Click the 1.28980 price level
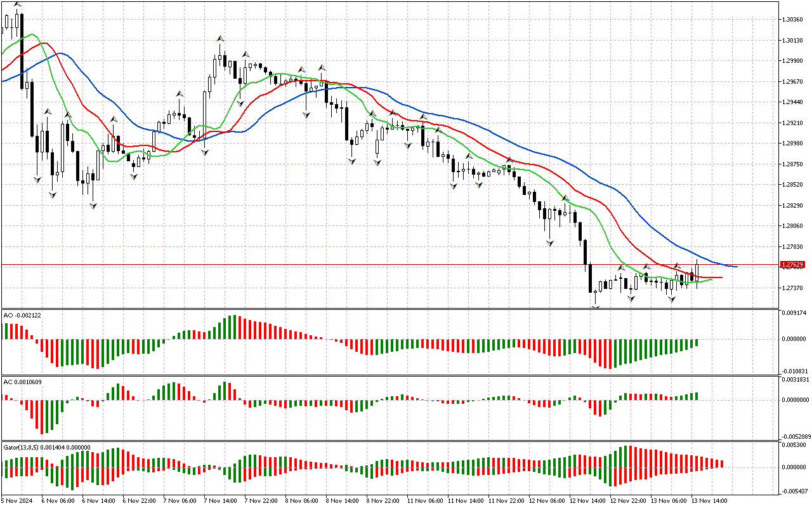 coord(793,143)
